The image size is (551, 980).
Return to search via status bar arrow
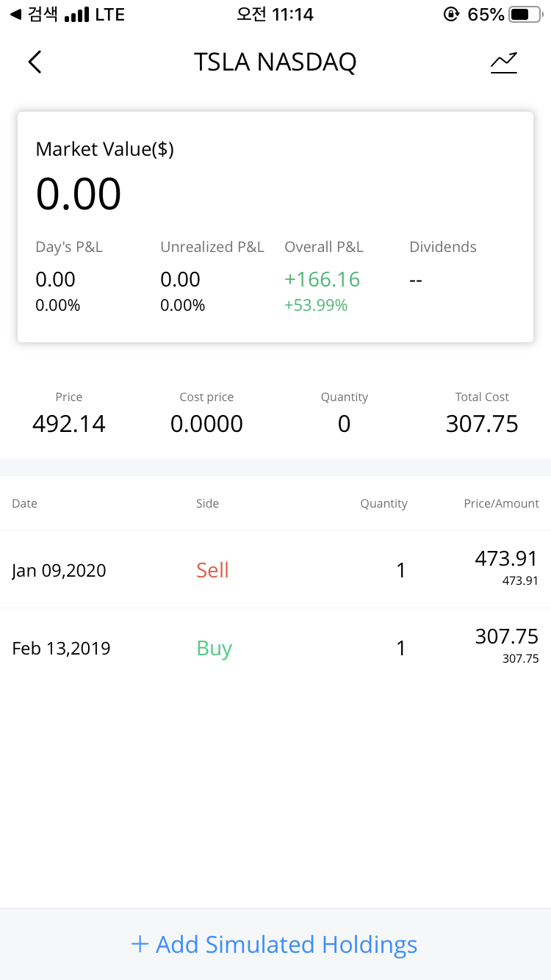pos(15,14)
